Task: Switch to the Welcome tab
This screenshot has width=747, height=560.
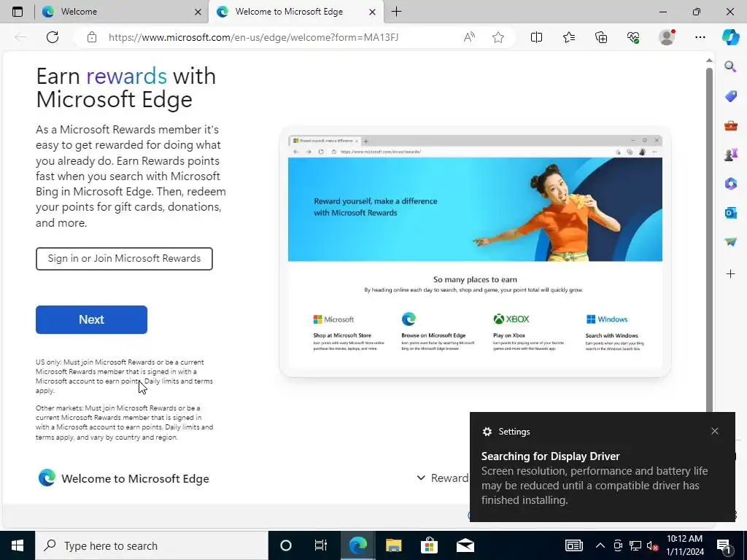Action: 122,12
